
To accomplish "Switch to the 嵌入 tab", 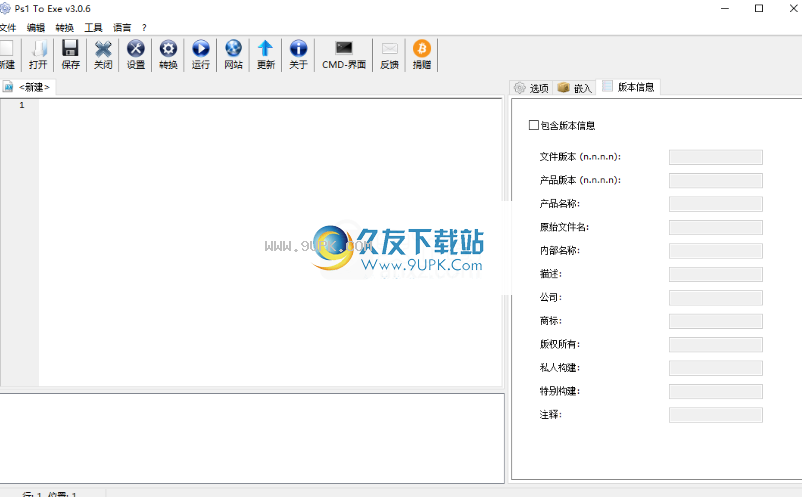I will pos(574,88).
